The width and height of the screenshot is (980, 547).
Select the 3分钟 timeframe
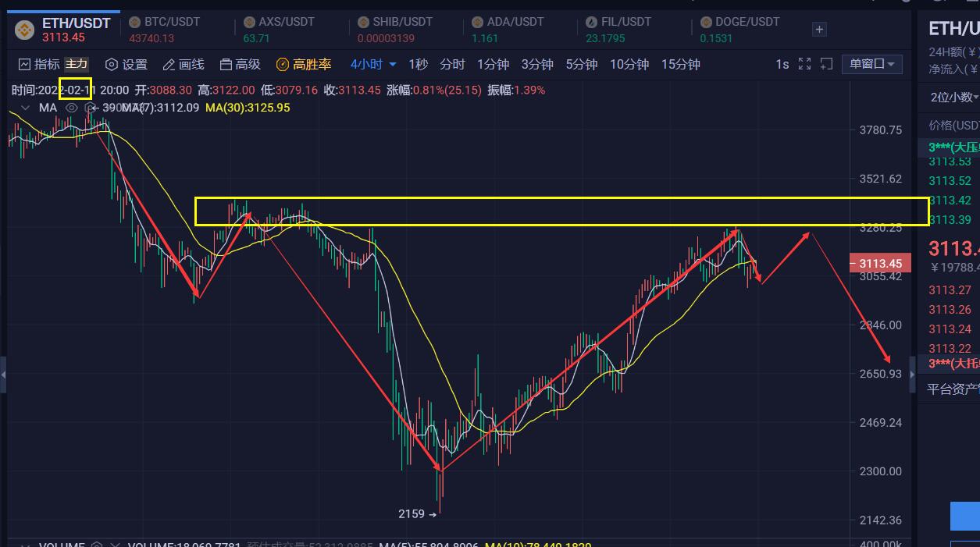coord(537,64)
